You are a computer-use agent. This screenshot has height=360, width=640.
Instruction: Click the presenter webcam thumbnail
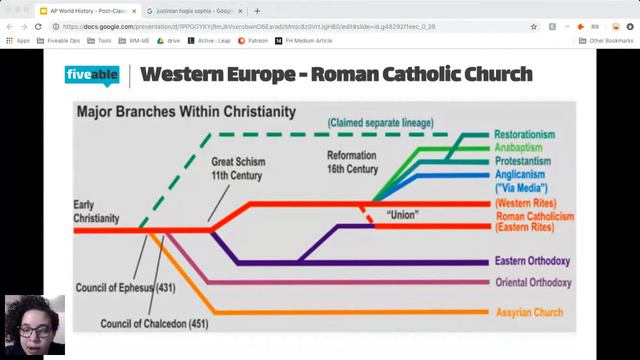coord(35,325)
